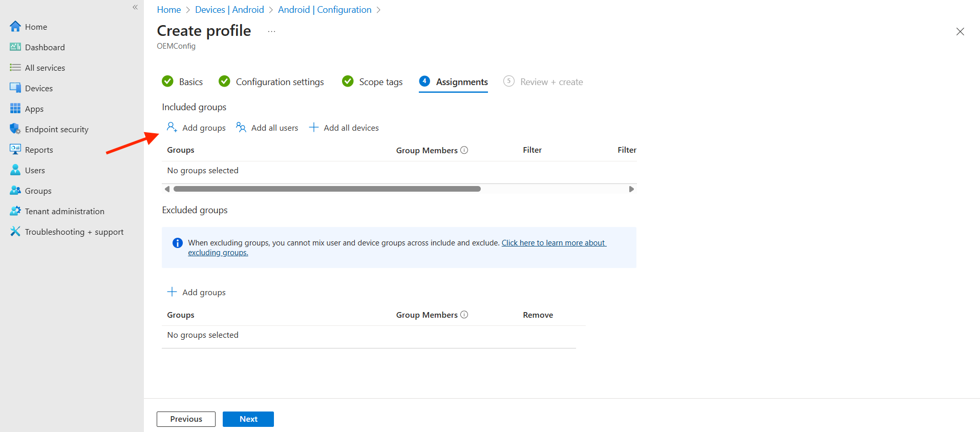The height and width of the screenshot is (432, 980).
Task: Collapse the left navigation pane
Action: pyautogui.click(x=135, y=7)
